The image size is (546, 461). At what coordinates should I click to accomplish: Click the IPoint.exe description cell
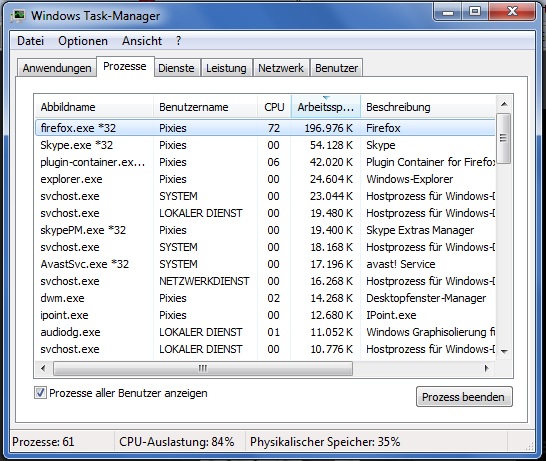pos(391,315)
